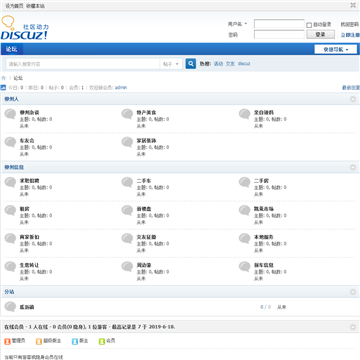The height and width of the screenshot is (360, 360).
Task: Open the 用户名 login type dropdown
Action: [237, 24]
